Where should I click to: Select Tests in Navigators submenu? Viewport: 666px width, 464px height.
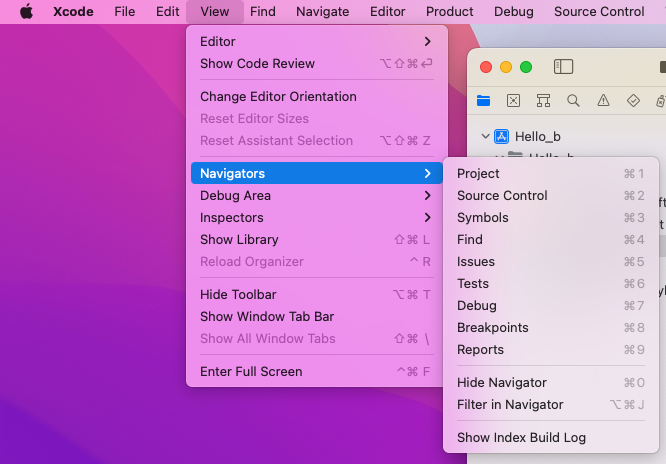click(x=551, y=283)
